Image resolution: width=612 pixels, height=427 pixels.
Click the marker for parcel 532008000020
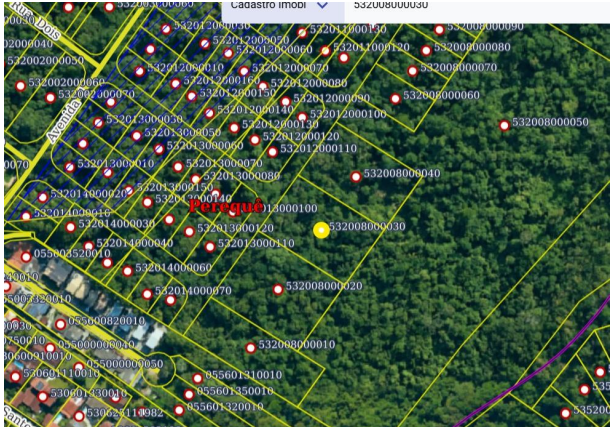click(x=278, y=289)
